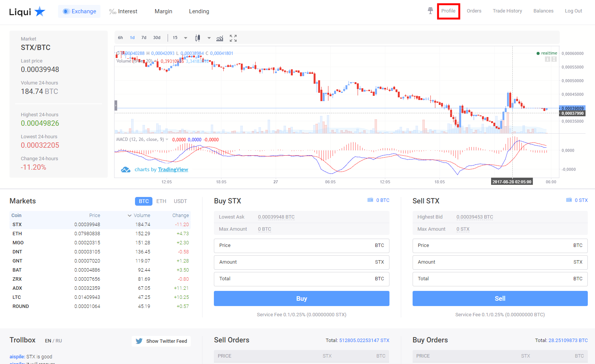The width and height of the screenshot is (595, 364).
Task: Click the blue Buy button
Action: (x=301, y=298)
